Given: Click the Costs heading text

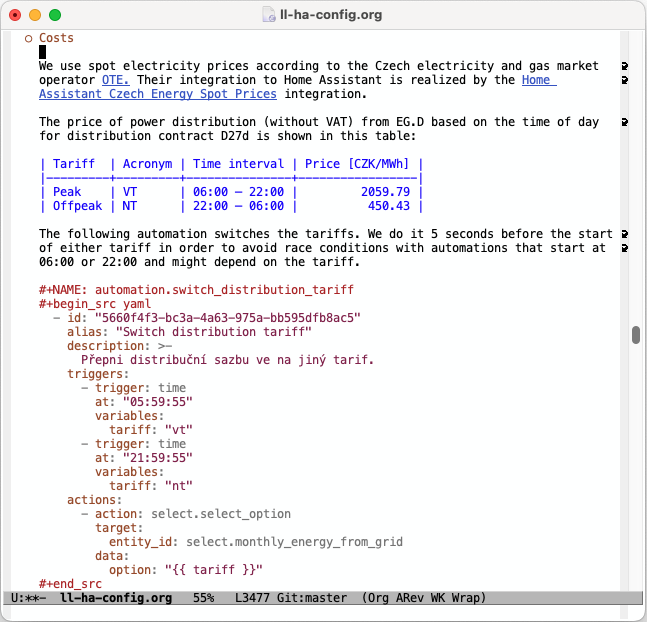Looking at the screenshot, I should pos(57,38).
